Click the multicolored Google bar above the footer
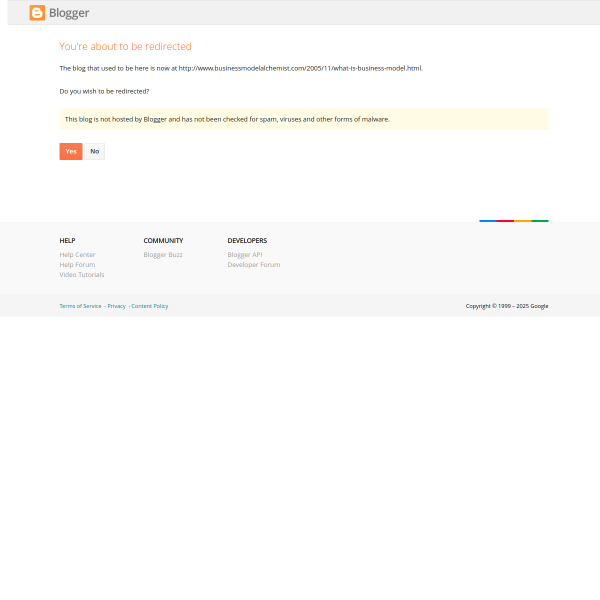The height and width of the screenshot is (600, 600). tap(513, 220)
